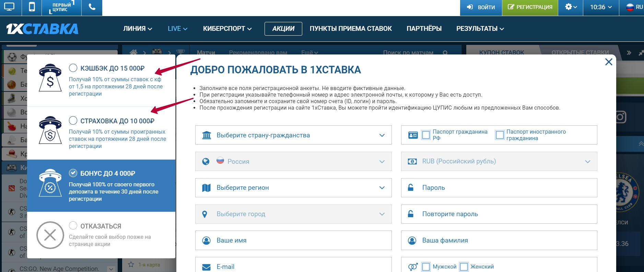
Task: Switch to desktop version icon
Action: coord(9,7)
